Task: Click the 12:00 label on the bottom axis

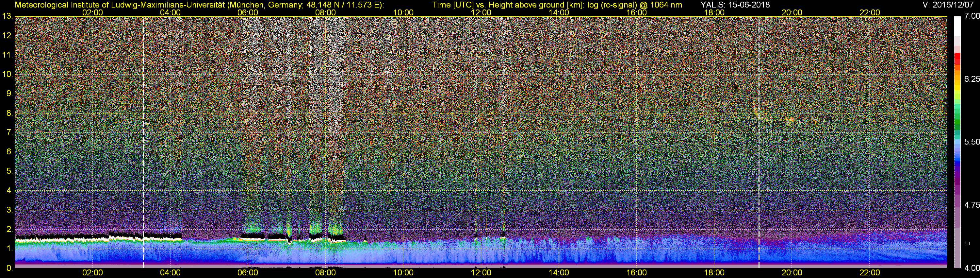Action: pyautogui.click(x=481, y=273)
